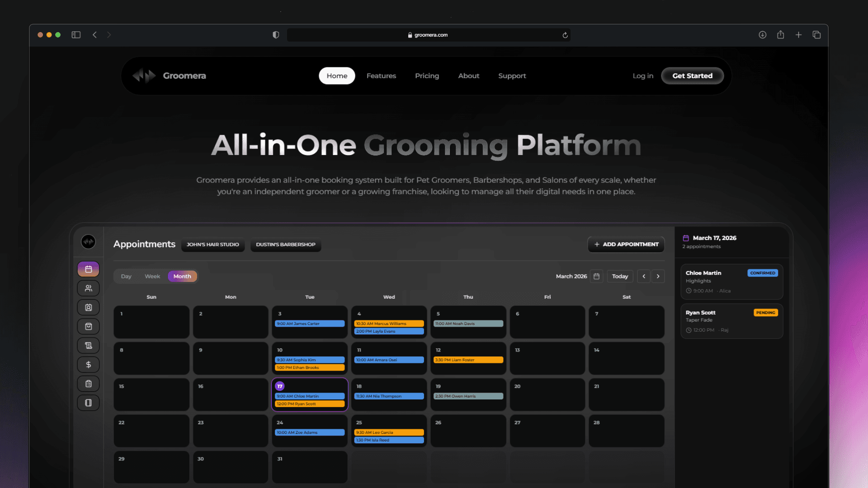This screenshot has width=868, height=488.
Task: Open the 9:00 AM Chloe Martin calendar event
Action: [x=310, y=396]
